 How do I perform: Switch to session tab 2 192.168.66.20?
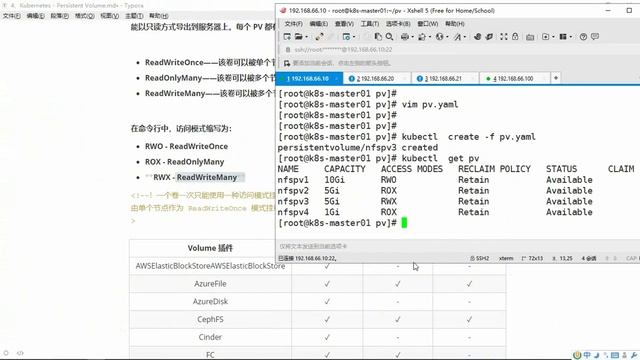[x=376, y=78]
